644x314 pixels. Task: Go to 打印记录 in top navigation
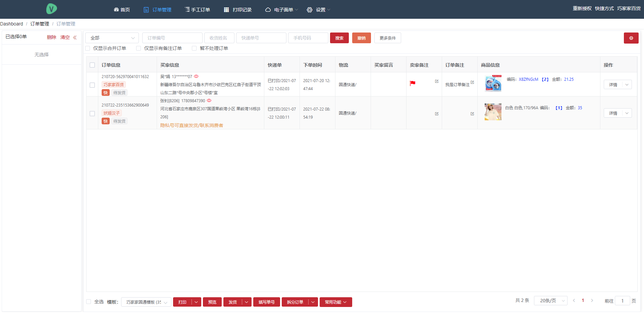tap(238, 10)
